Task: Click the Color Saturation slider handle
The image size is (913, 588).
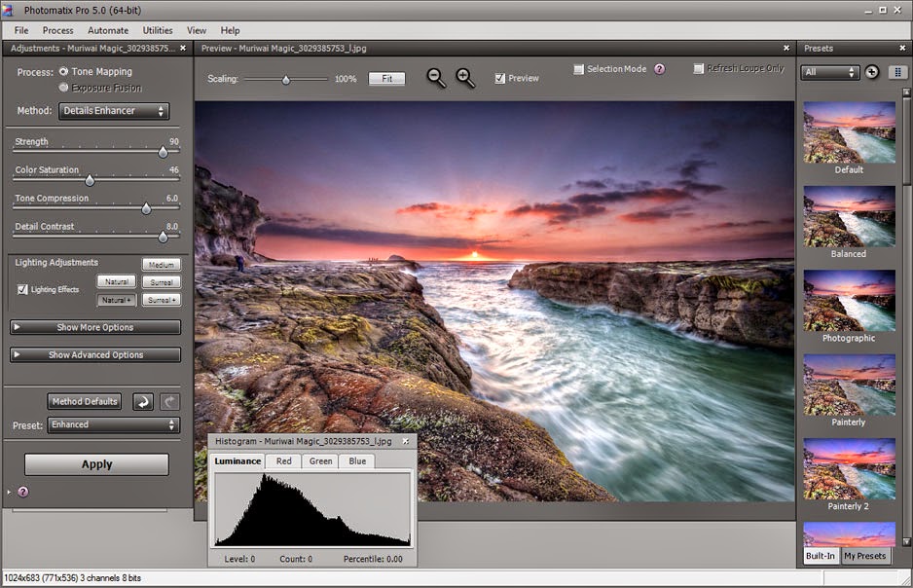Action: pos(90,180)
